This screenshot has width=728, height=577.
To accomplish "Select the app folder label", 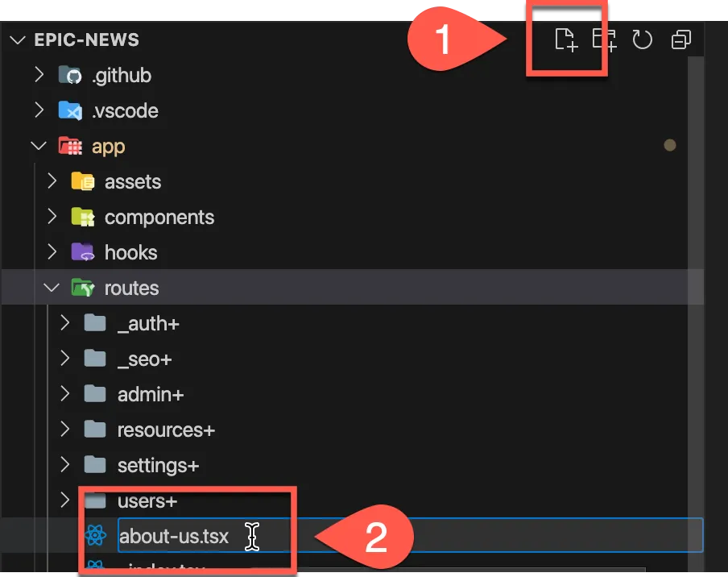I will [108, 147].
